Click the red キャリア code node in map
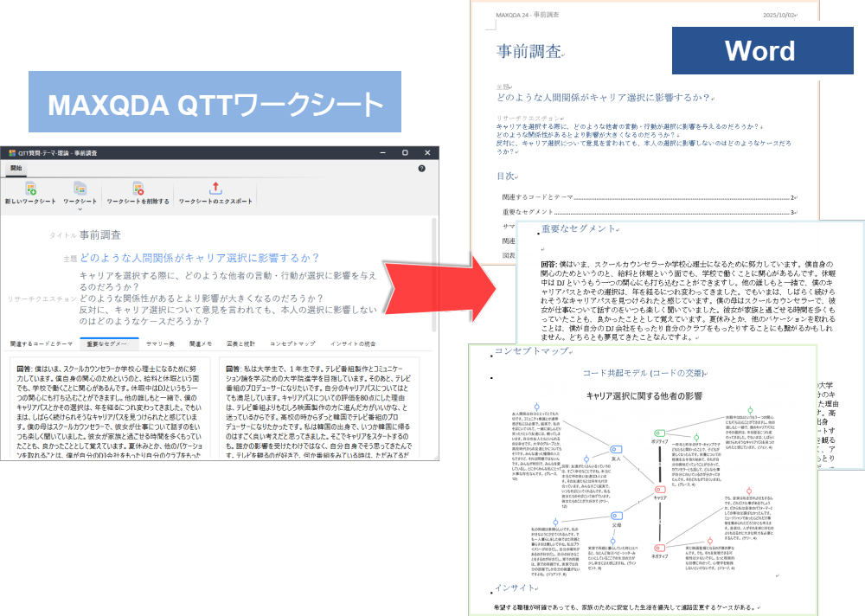 coord(659,489)
